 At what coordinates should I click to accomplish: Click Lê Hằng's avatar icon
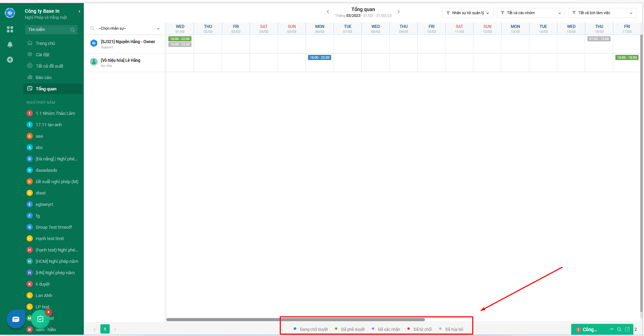(x=94, y=62)
